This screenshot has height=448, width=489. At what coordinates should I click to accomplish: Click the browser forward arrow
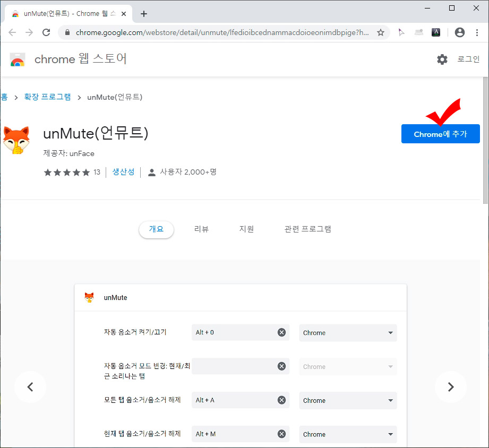29,32
